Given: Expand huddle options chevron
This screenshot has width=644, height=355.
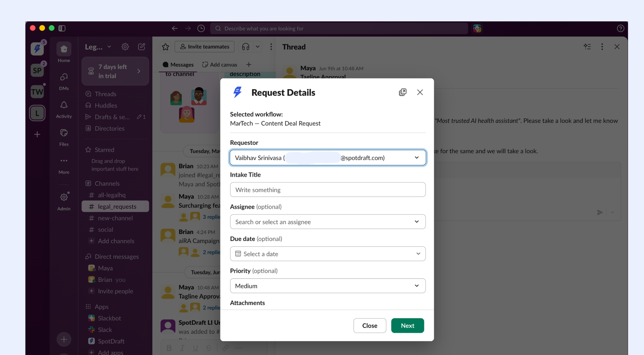Looking at the screenshot, I should 258,47.
